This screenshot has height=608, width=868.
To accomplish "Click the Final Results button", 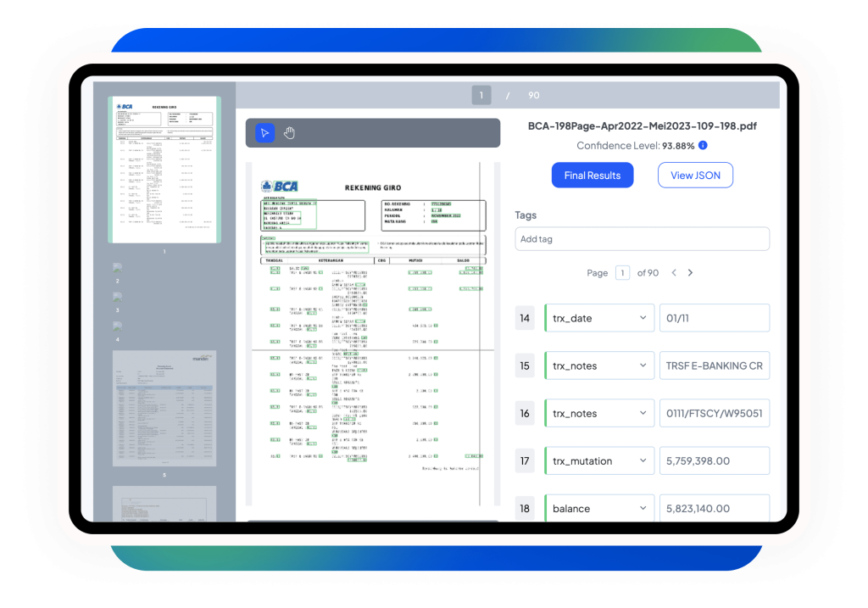I will click(593, 175).
